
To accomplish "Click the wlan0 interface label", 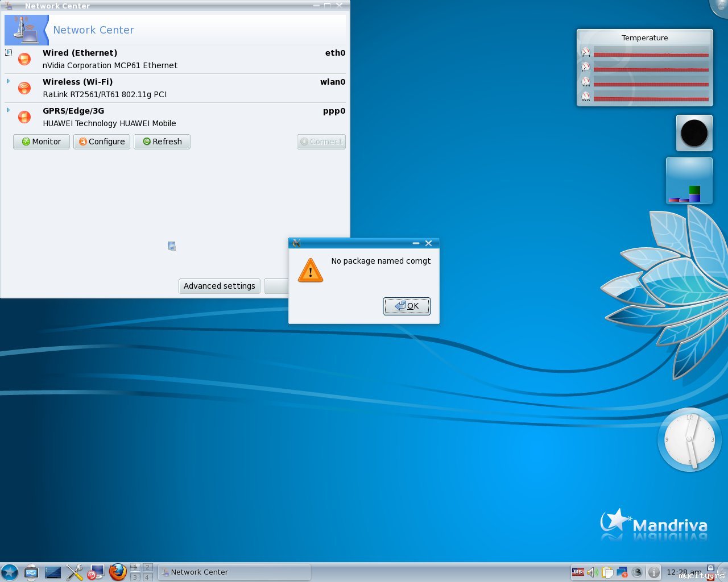I will click(333, 82).
